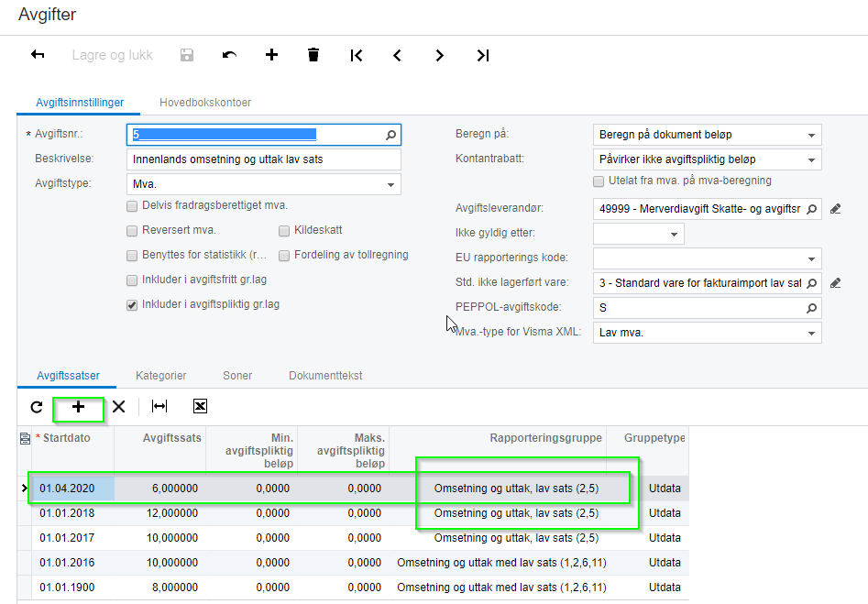Uncheck Inkluder i avgiftspliktig gr.lag
Screen dimensions: 868x604
click(x=134, y=304)
